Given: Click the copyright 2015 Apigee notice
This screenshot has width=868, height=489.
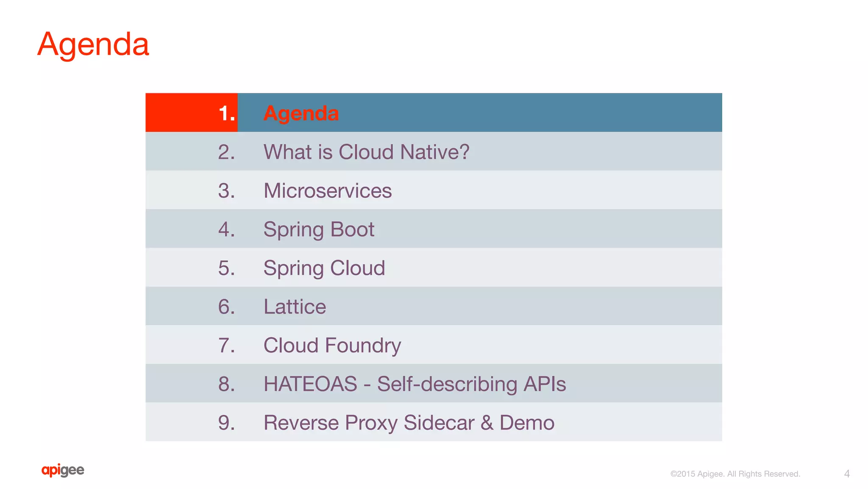Looking at the screenshot, I should (x=735, y=474).
